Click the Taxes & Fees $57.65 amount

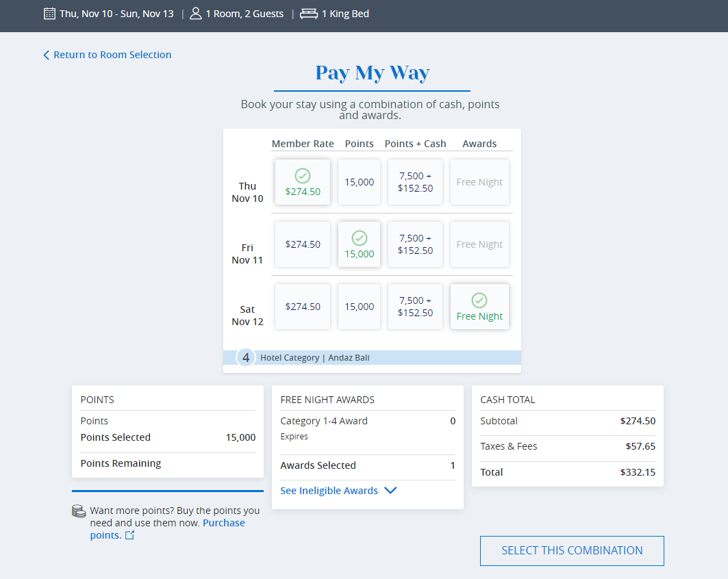click(x=641, y=446)
